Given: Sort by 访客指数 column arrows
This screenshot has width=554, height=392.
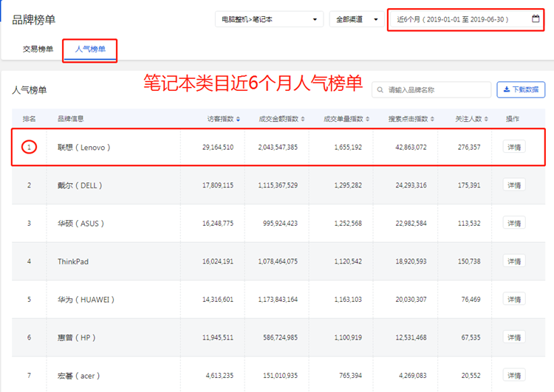Looking at the screenshot, I should pos(238,119).
